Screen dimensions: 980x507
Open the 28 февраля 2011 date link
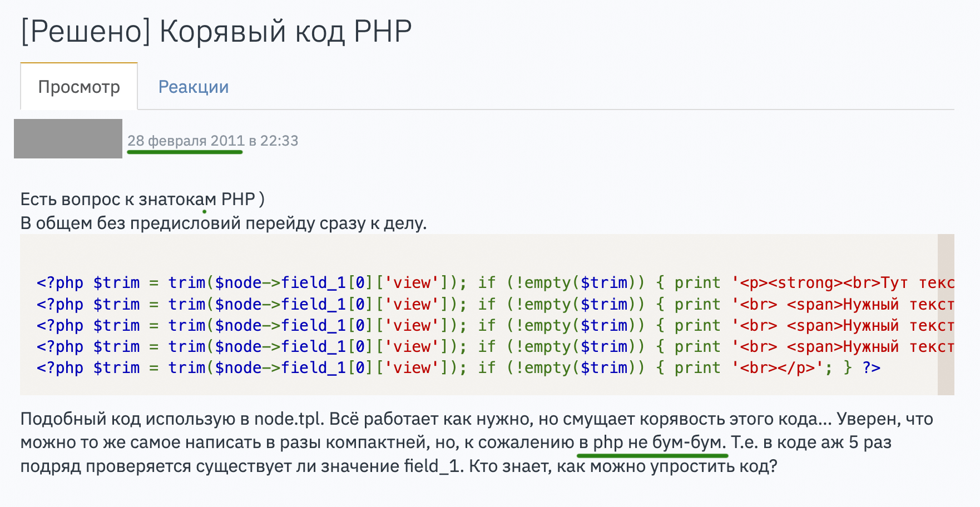(186, 141)
